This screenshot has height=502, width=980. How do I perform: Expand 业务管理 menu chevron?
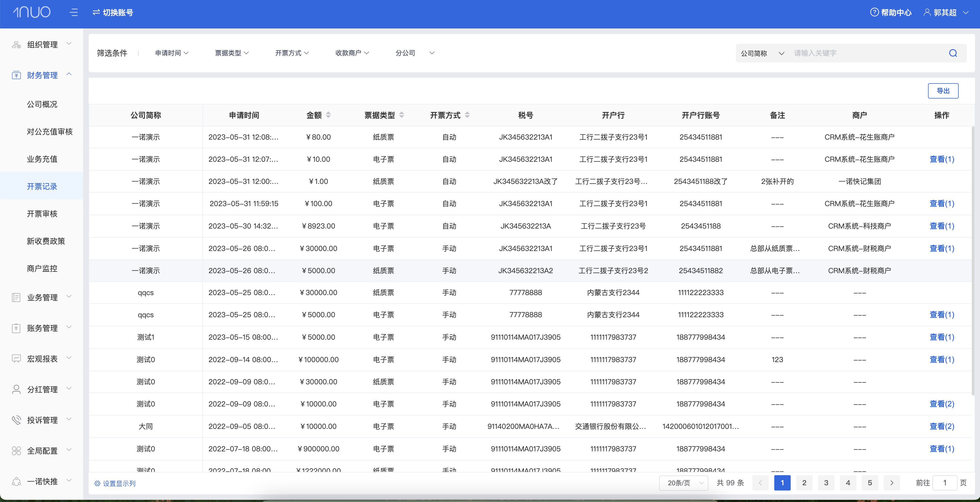point(69,296)
